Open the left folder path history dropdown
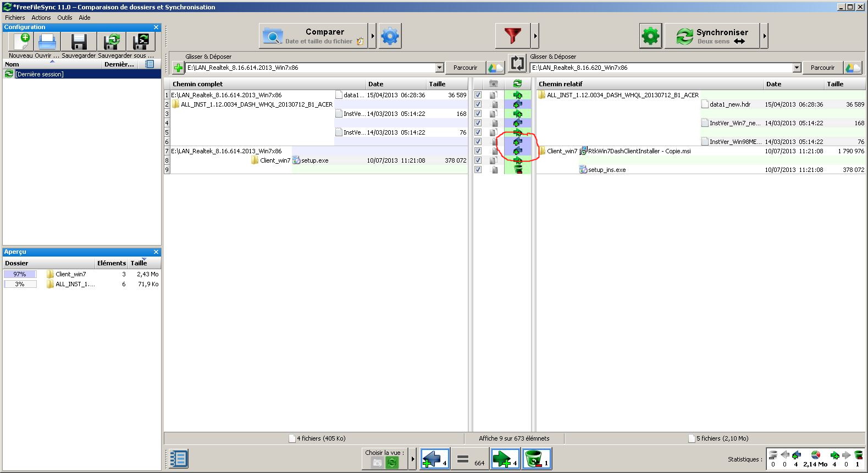This screenshot has width=868, height=473. 439,68
